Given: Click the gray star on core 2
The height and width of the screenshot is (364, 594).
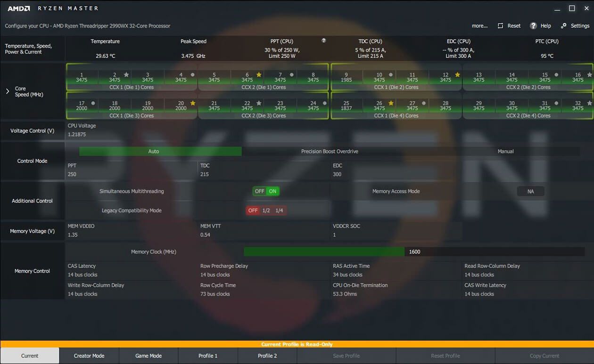Looking at the screenshot, I should coord(126,74).
